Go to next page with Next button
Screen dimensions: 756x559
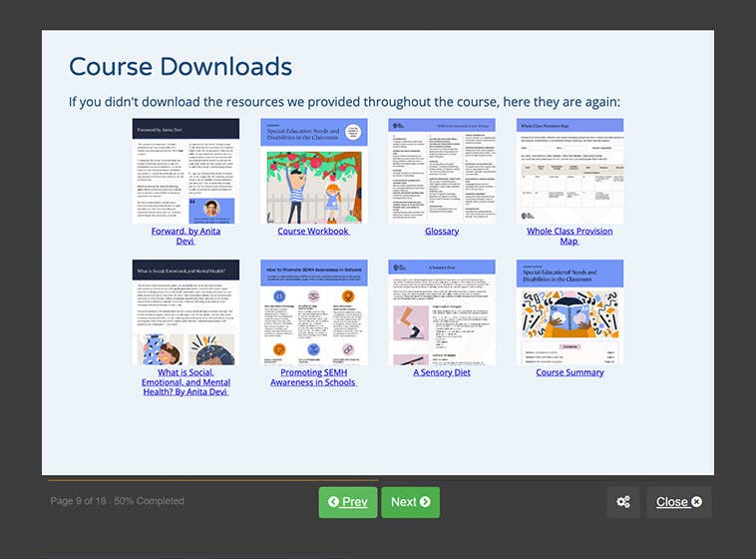pyautogui.click(x=410, y=502)
